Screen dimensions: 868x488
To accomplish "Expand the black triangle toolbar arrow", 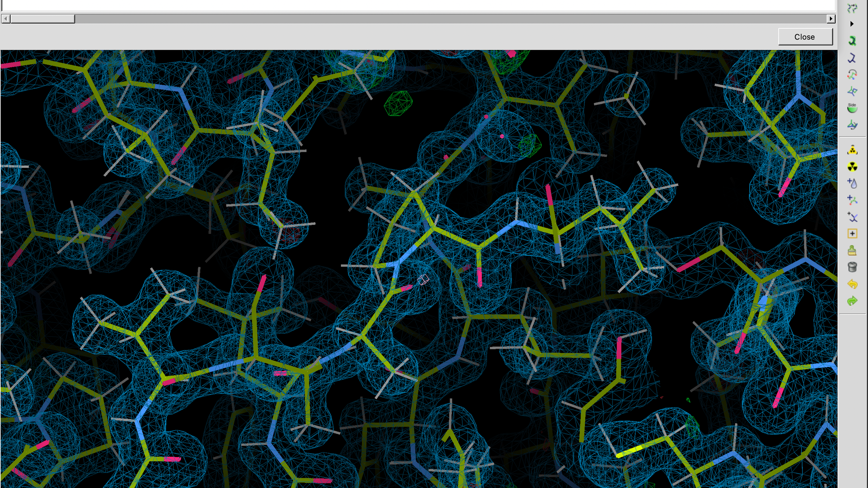I will (x=852, y=24).
